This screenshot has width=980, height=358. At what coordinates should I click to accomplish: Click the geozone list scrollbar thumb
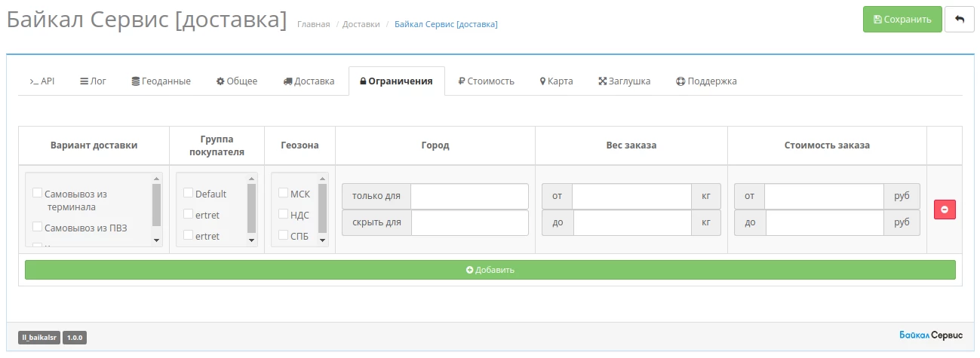323,209
